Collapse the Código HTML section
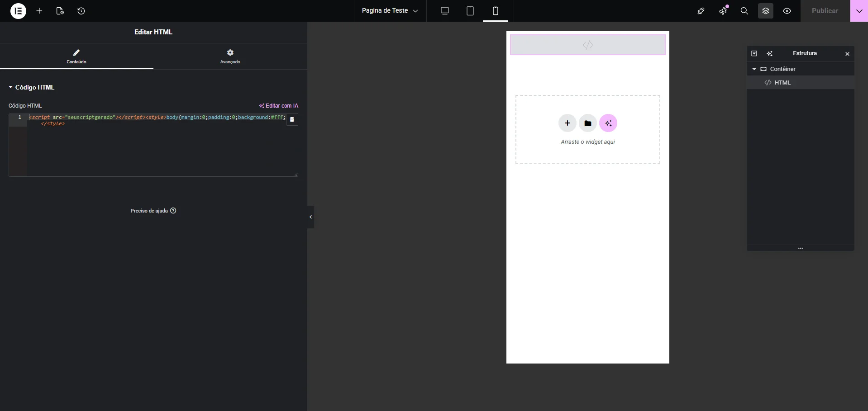The width and height of the screenshot is (868, 411). 11,87
